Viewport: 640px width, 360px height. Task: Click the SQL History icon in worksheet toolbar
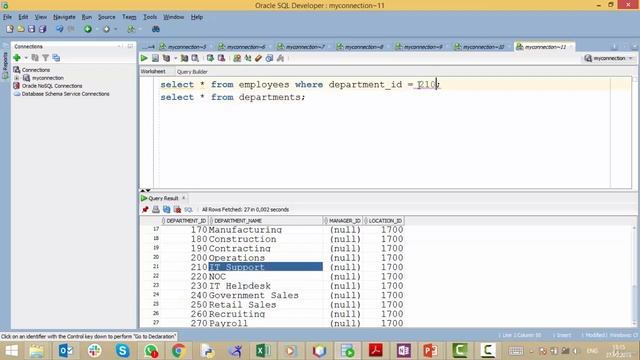pyautogui.click(x=269, y=58)
